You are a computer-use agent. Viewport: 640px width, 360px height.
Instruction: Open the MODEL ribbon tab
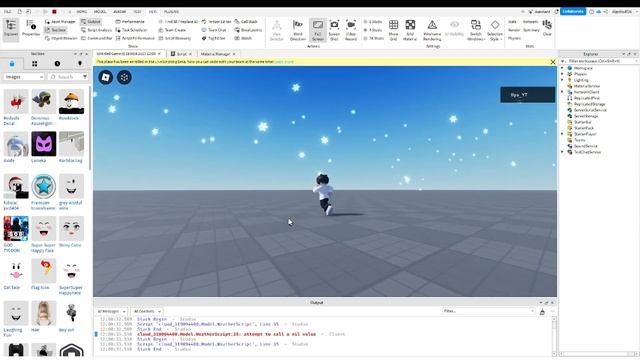point(100,12)
